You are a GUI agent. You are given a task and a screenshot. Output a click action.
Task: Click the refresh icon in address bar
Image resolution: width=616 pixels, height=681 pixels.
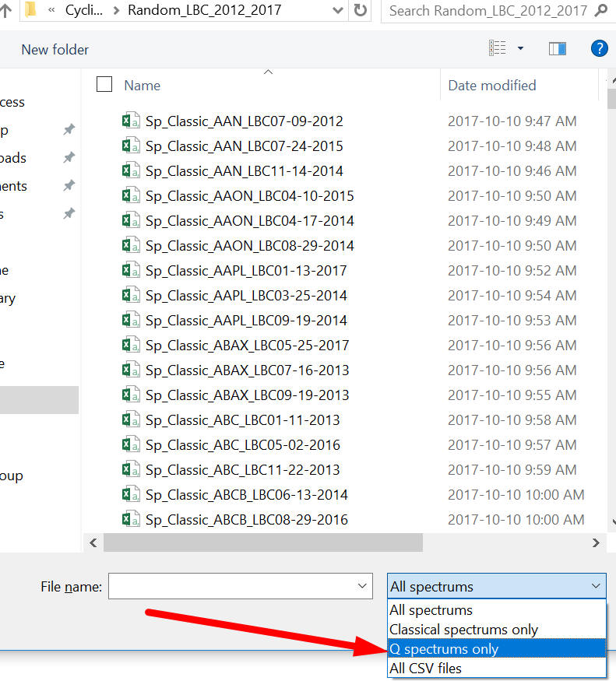pyautogui.click(x=360, y=11)
